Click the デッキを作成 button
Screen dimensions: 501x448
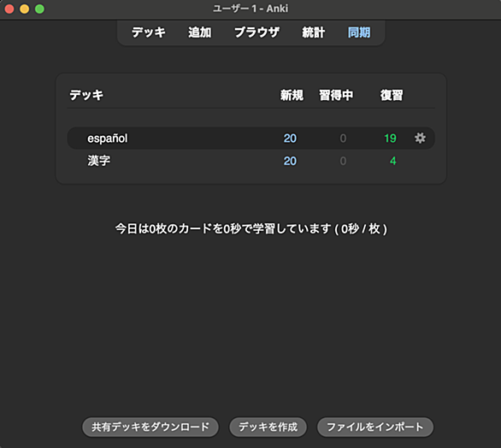[268, 427]
